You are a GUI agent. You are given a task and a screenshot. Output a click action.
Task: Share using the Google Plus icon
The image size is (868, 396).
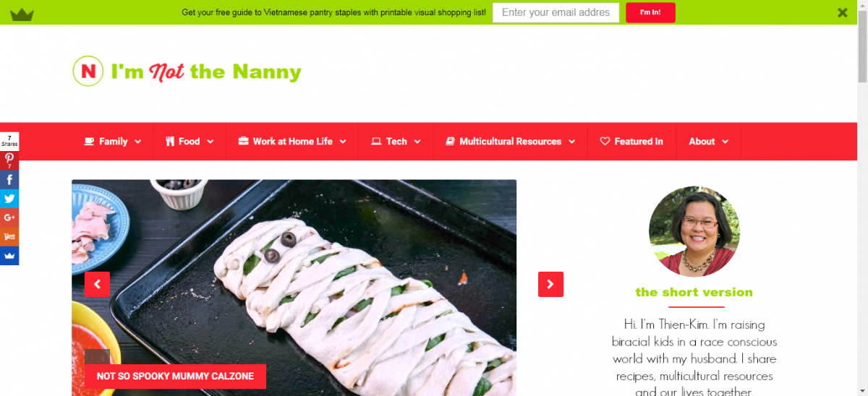tap(9, 217)
